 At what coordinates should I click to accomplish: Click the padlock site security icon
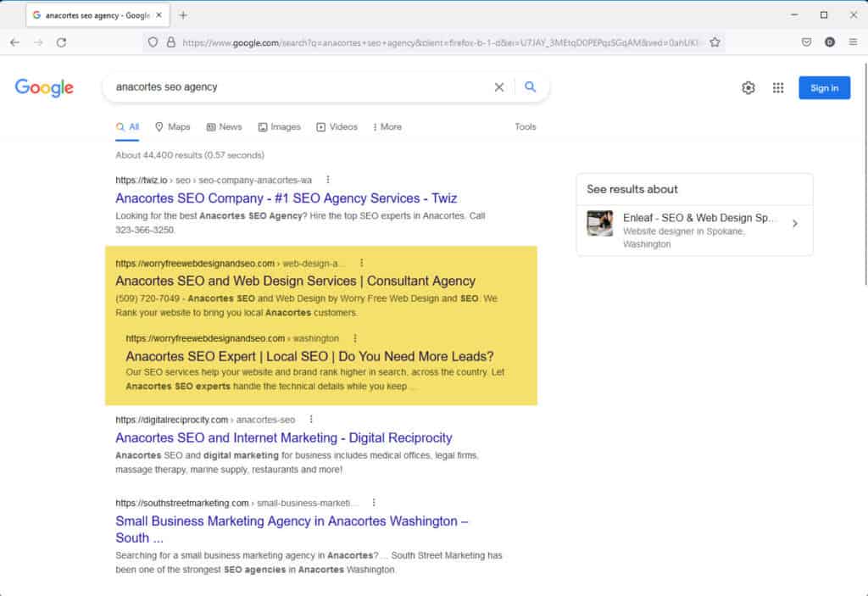171,42
